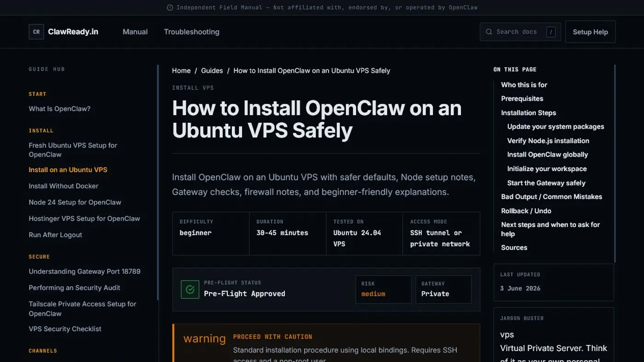Click the GUIDE HUB label
This screenshot has height=362, width=644.
(47, 69)
